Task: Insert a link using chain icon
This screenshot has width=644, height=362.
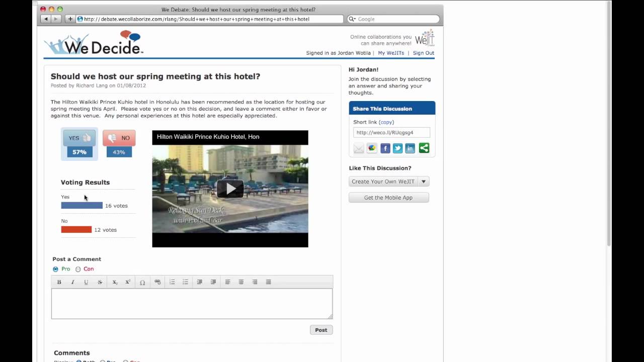Action: pyautogui.click(x=157, y=282)
